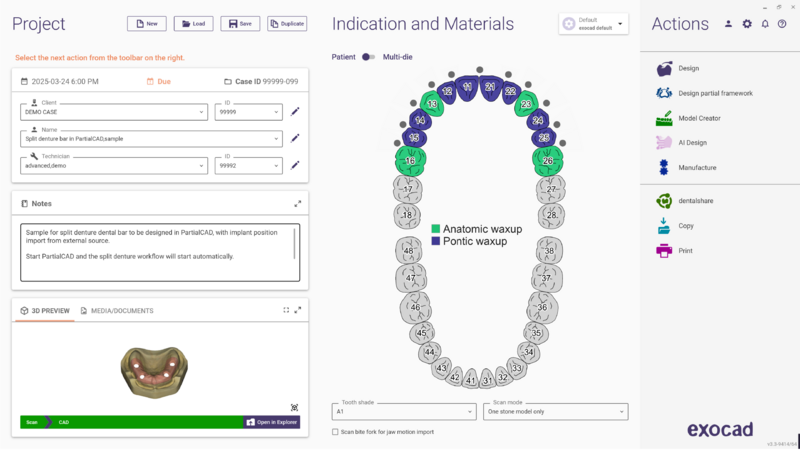800x450 pixels.
Task: Open the Technician dropdown
Action: click(114, 166)
